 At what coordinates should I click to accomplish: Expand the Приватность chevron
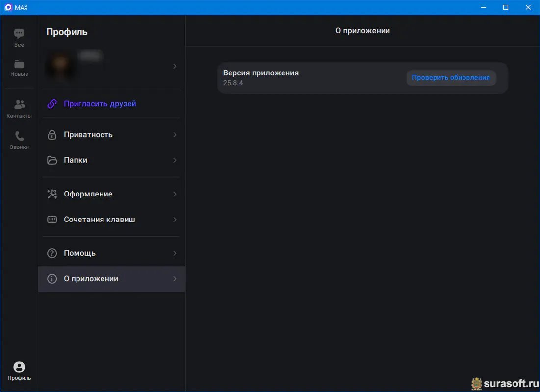pyautogui.click(x=175, y=135)
